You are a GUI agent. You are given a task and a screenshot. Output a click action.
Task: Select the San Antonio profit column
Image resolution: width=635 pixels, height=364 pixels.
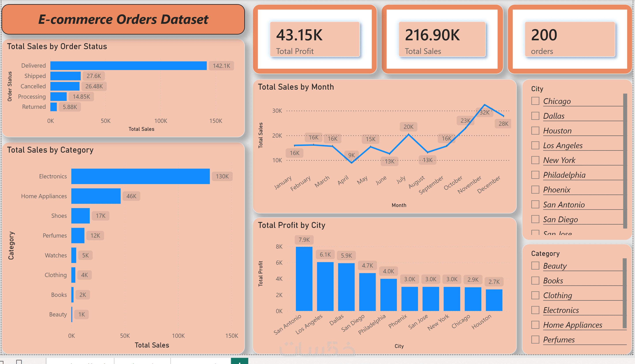(304, 279)
